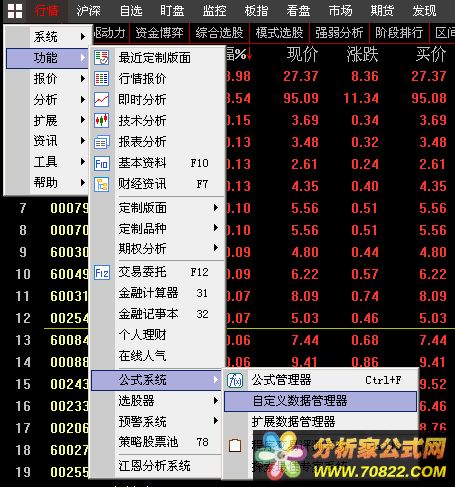Image resolution: width=455 pixels, height=487 pixels.
Task: Select 自定义数据管理器 menu item
Action: 320,401
